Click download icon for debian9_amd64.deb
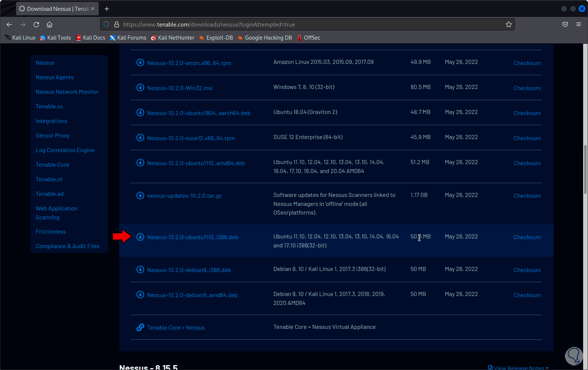The width and height of the screenshot is (588, 370). click(140, 295)
